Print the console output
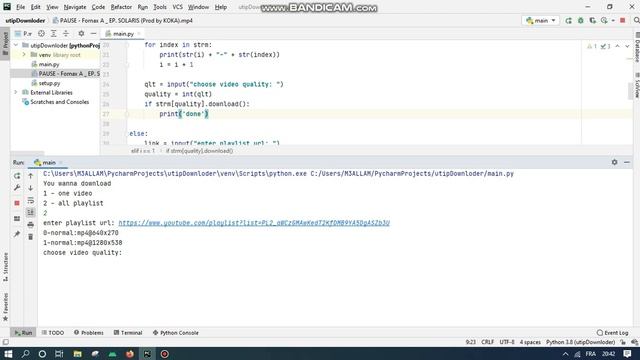This screenshot has height=360, width=640. tap(31, 225)
